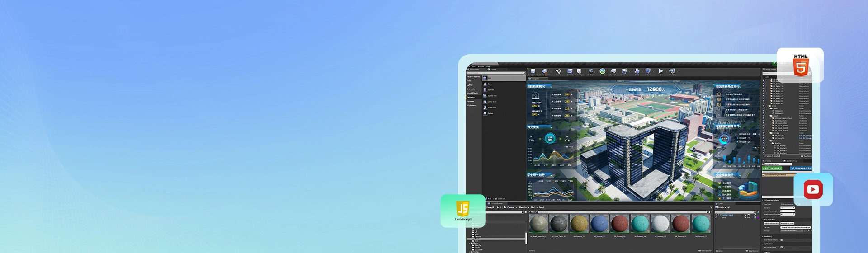Select the Curved Stair shape
The image size is (868, 253).
coord(492,96)
